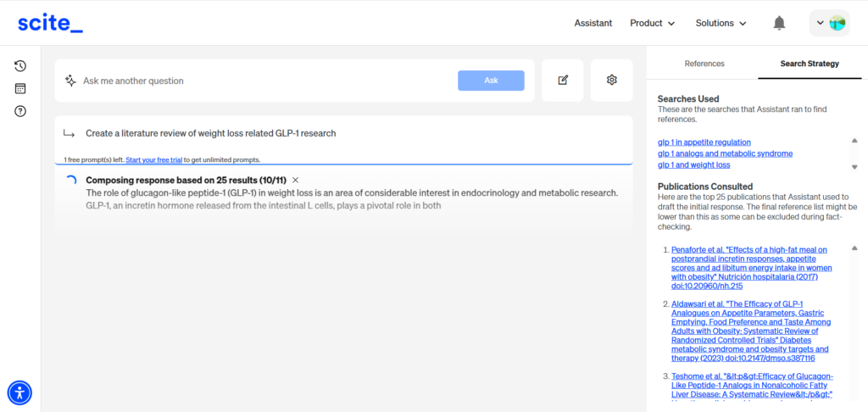868x412 pixels.
Task: Click the publications list scroll up arrow
Action: tap(854, 248)
